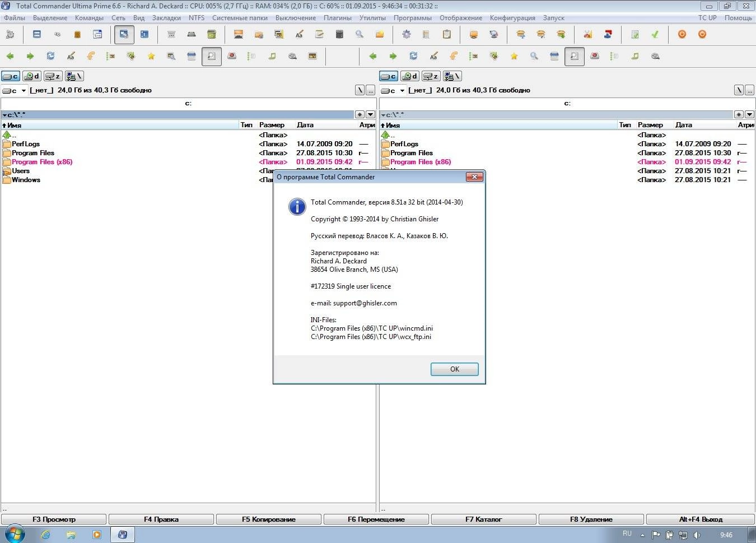Toggle right panel quick view button
The width and height of the screenshot is (756, 543).
tap(575, 56)
